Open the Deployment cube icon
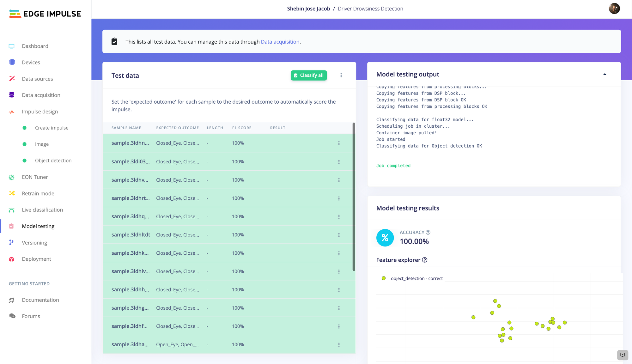 [x=12, y=259]
